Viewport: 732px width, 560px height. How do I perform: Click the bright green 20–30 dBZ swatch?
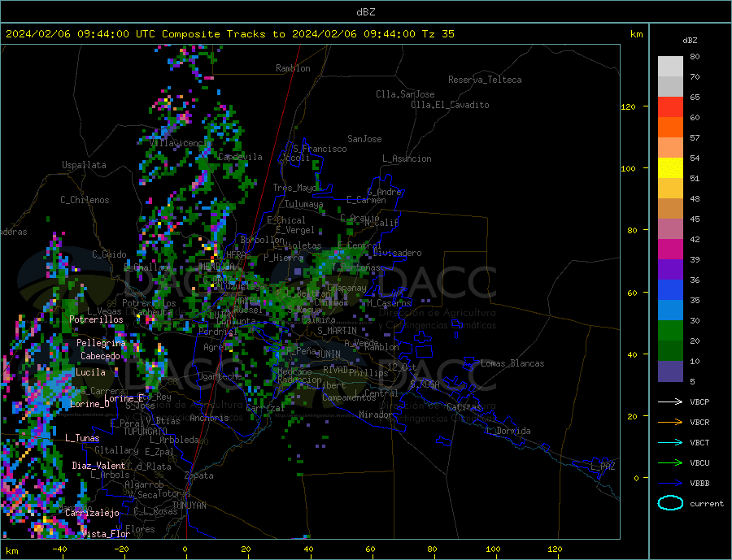pos(670,331)
